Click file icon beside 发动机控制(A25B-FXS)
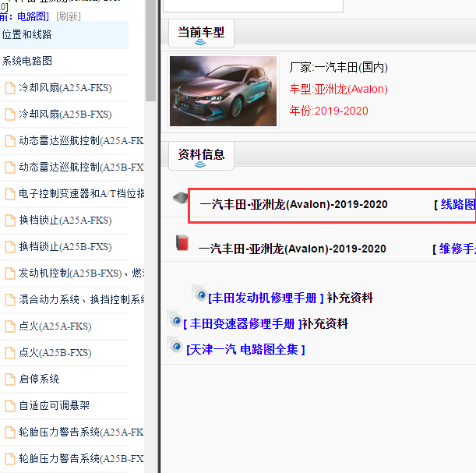 [10, 274]
